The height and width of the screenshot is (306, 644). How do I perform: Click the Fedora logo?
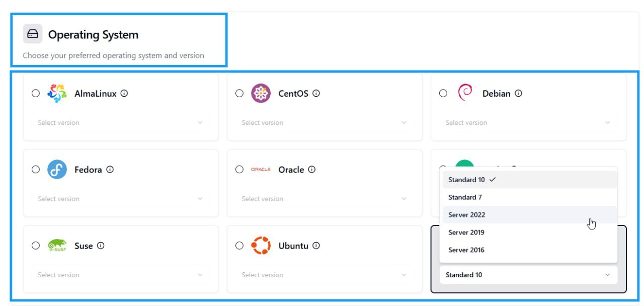coord(57,169)
